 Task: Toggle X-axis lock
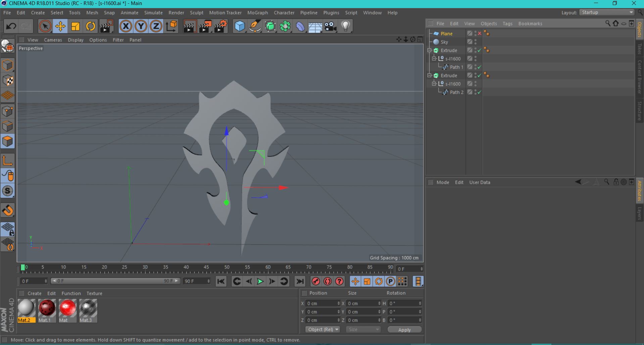pos(126,26)
